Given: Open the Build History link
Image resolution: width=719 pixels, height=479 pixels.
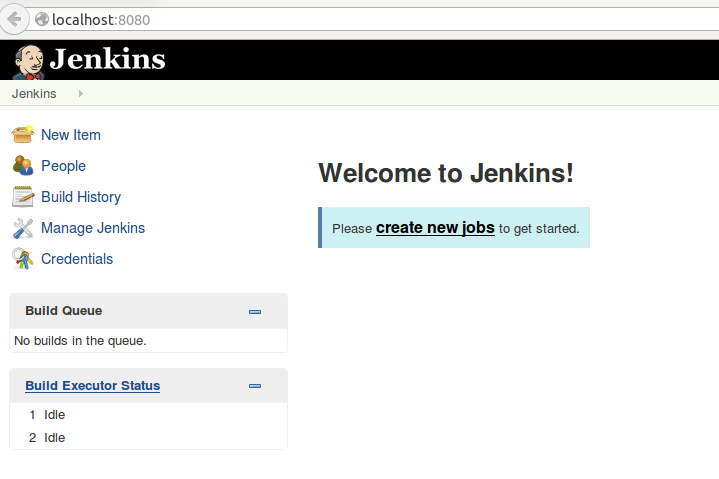Looking at the screenshot, I should click(x=81, y=197).
